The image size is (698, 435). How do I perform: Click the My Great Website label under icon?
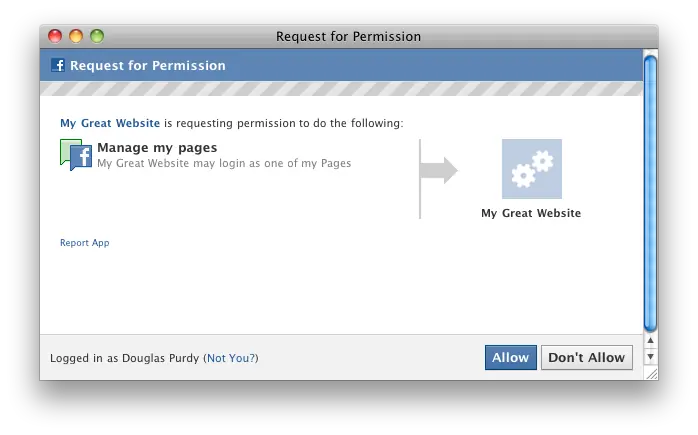click(531, 213)
